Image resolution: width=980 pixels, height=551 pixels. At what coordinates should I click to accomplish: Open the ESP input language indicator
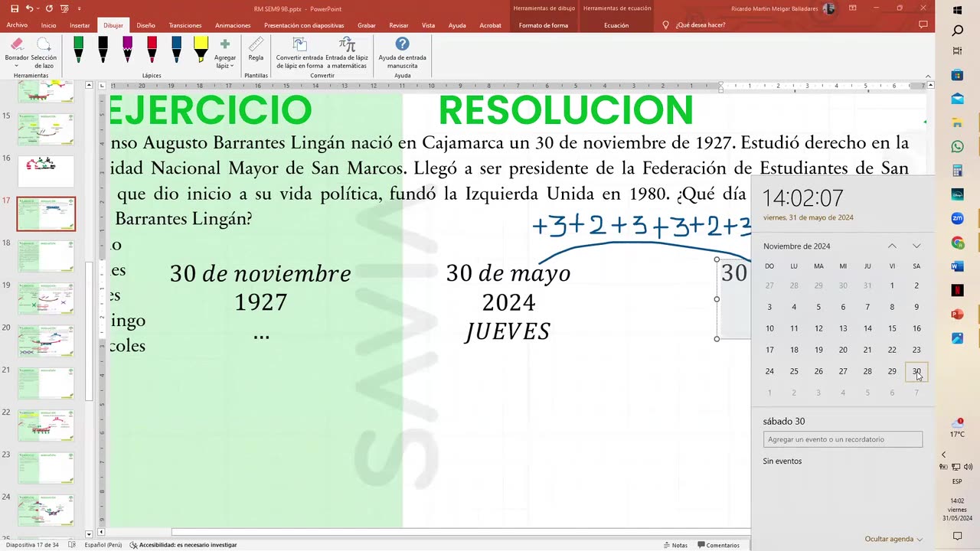pyautogui.click(x=957, y=481)
